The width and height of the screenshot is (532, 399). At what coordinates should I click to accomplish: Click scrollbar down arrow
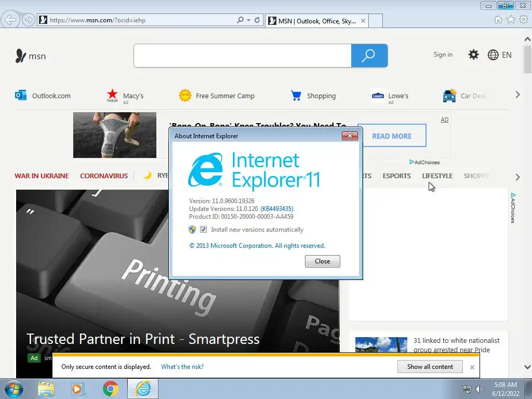pyautogui.click(x=527, y=367)
